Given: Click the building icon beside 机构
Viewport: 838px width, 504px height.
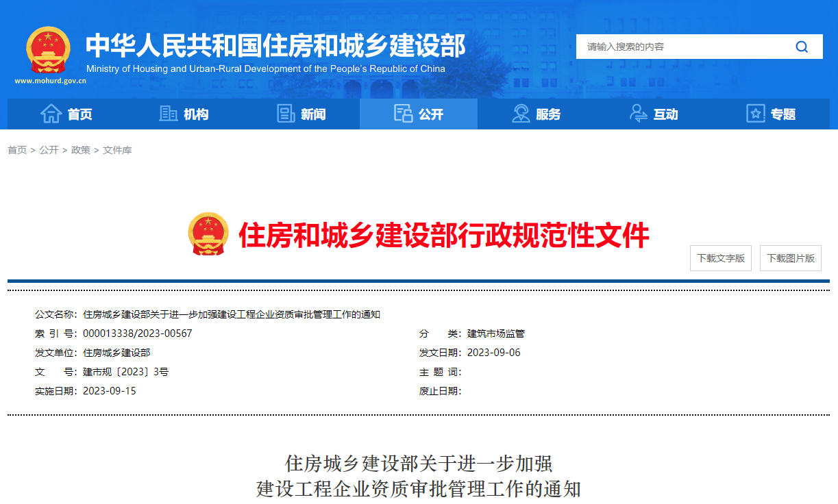Looking at the screenshot, I should 168,114.
